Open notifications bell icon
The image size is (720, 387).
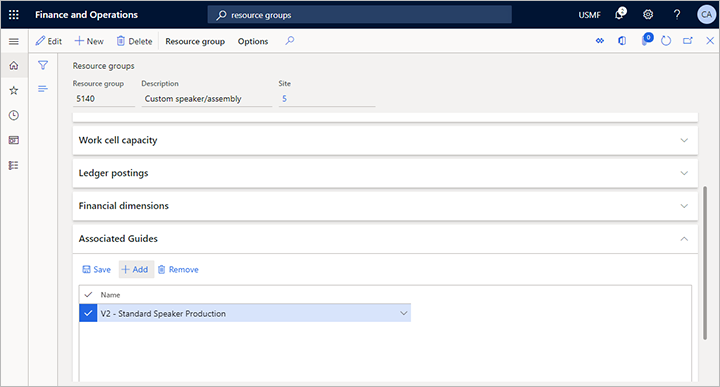(620, 14)
